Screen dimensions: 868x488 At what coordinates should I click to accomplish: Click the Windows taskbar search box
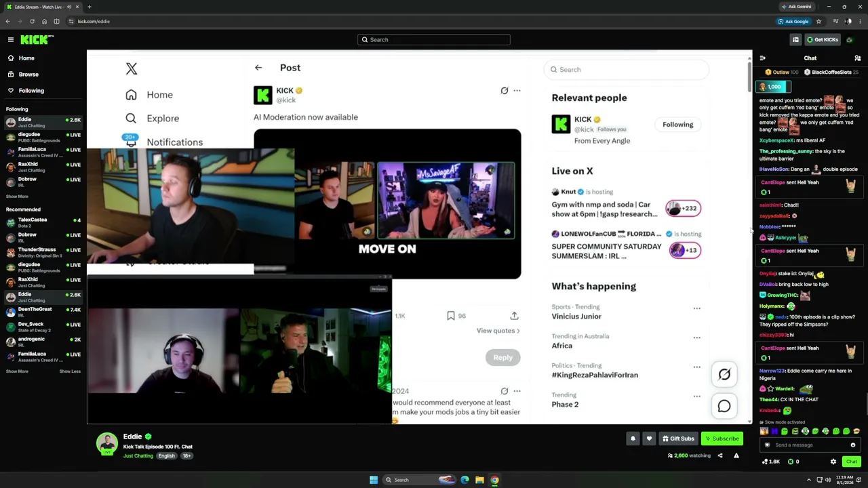click(x=419, y=480)
